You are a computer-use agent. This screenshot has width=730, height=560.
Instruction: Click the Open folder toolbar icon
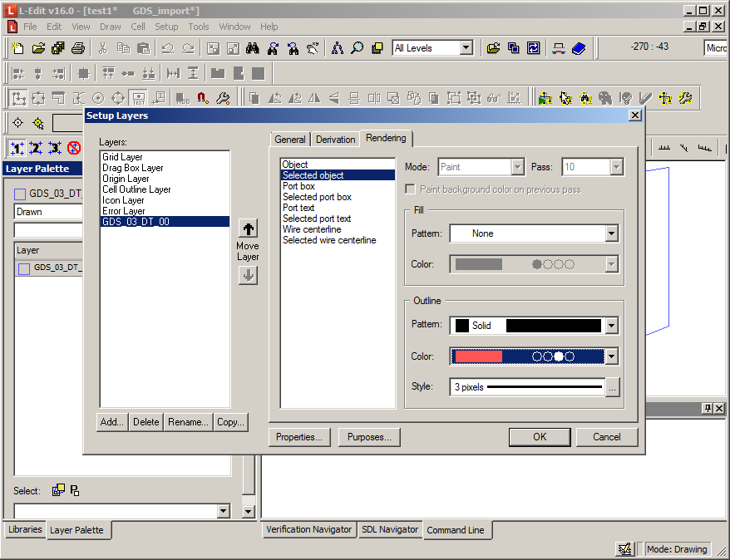coord(37,48)
